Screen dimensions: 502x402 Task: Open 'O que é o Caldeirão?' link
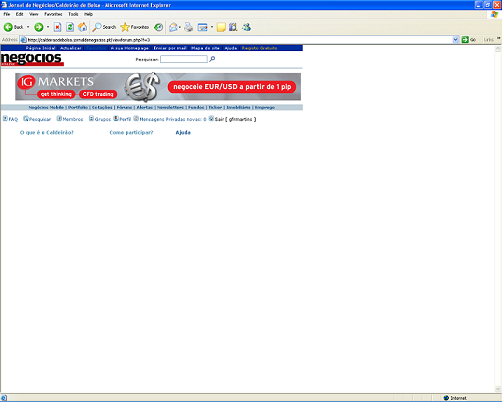coord(47,132)
